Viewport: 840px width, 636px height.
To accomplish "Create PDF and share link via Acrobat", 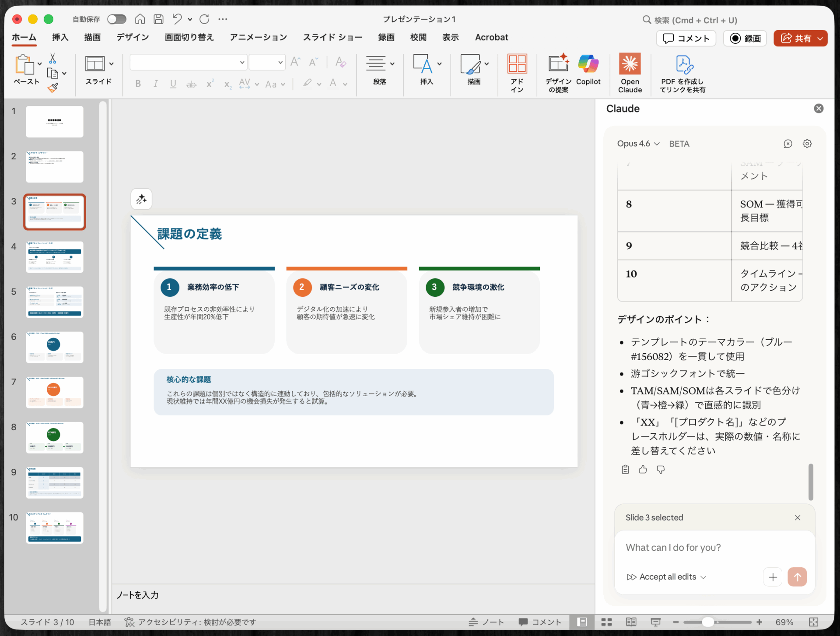I will point(682,72).
